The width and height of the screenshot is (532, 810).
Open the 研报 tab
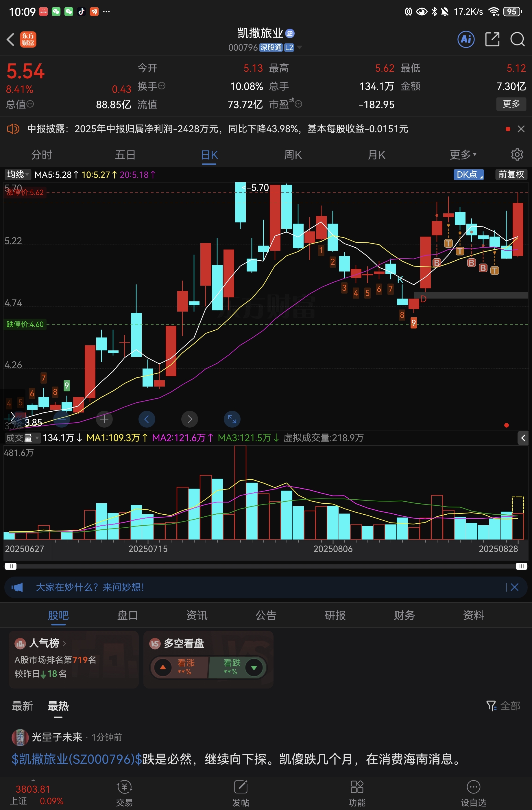tap(335, 615)
